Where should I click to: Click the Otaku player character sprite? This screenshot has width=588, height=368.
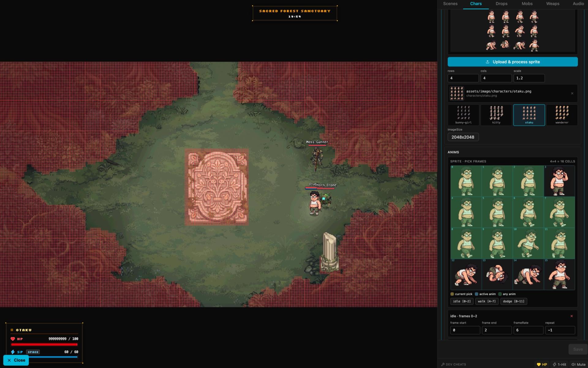point(314,203)
